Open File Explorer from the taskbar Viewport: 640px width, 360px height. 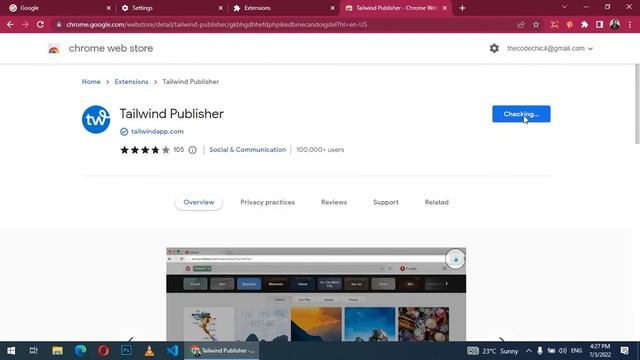(57, 351)
